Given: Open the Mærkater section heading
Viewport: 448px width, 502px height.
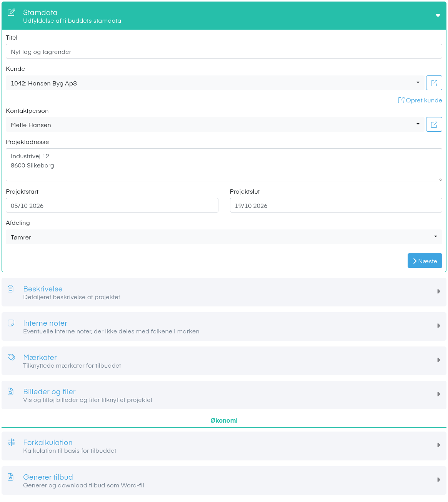Looking at the screenshot, I should click(40, 357).
